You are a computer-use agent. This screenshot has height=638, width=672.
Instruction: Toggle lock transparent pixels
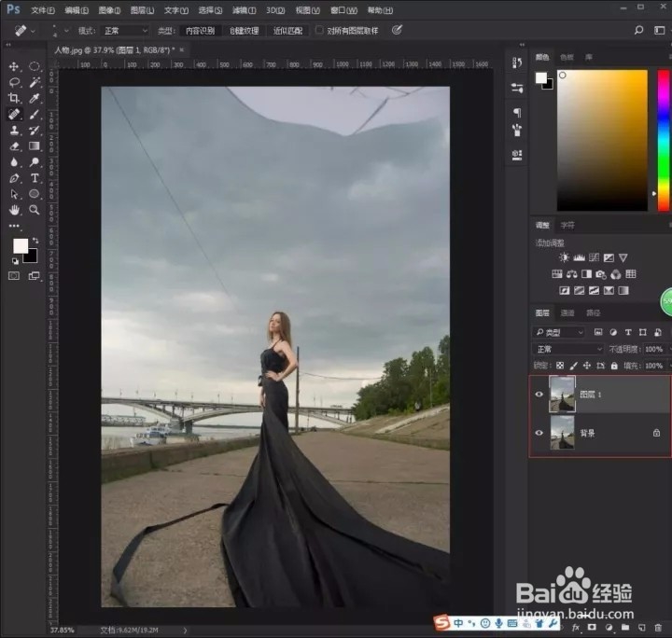(x=560, y=366)
